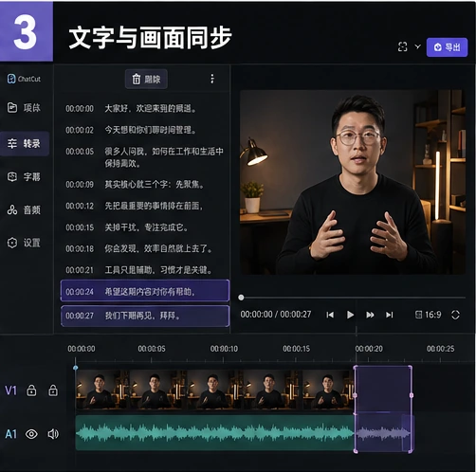
Task: Click the fullscreen frame icon near export
Action: (402, 46)
